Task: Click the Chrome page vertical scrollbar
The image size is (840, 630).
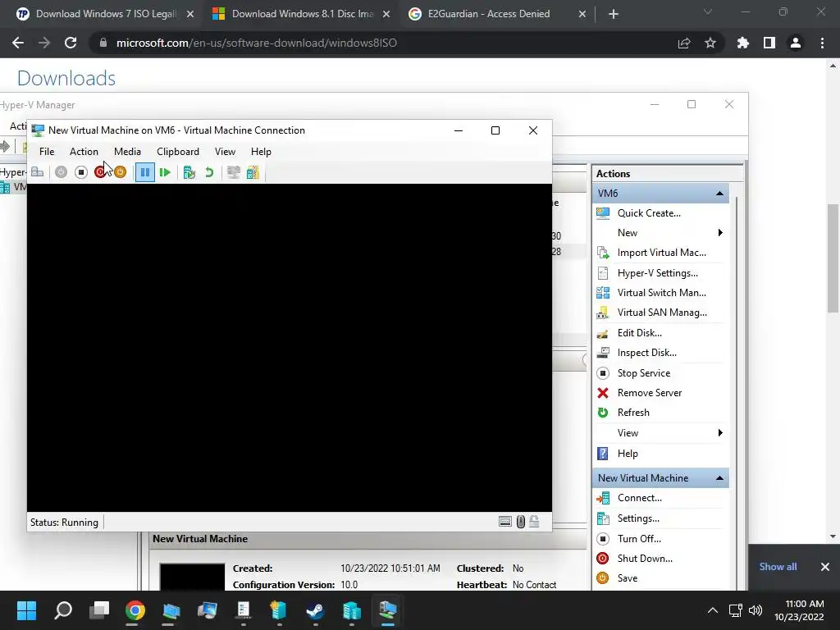Action: point(833,257)
